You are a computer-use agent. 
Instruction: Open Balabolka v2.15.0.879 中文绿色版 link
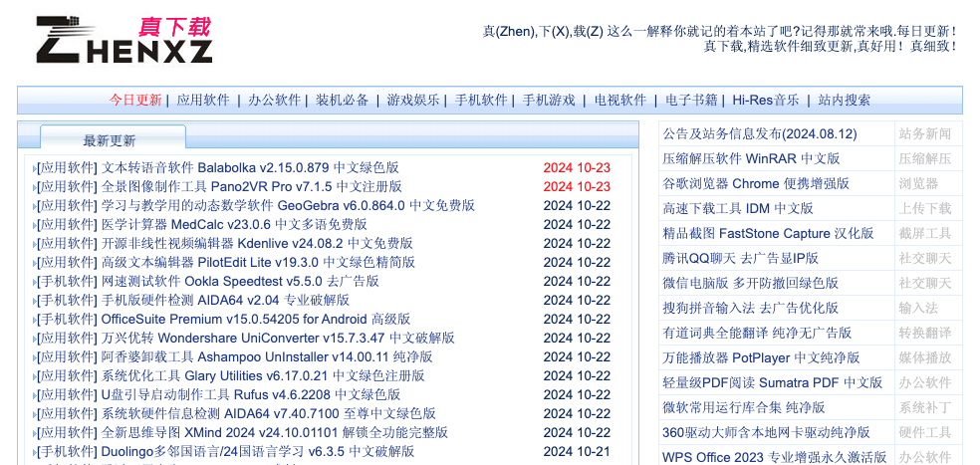(250, 167)
